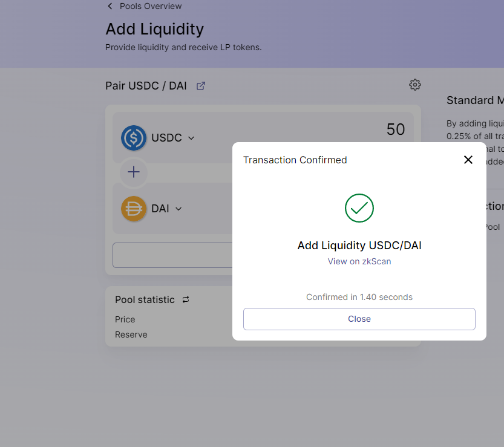This screenshot has height=447, width=504.
Task: Click the partially hidden button below DAI
Action: click(172, 255)
